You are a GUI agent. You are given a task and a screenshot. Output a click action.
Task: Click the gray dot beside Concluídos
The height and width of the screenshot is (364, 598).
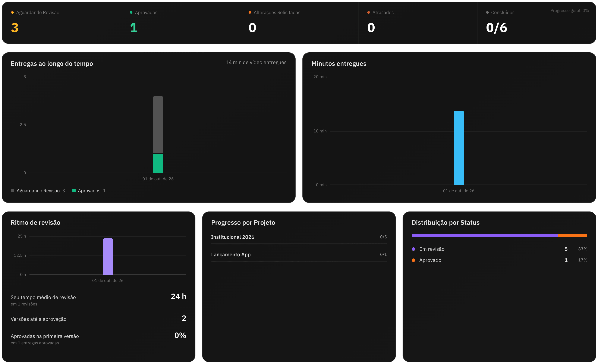tap(487, 12)
